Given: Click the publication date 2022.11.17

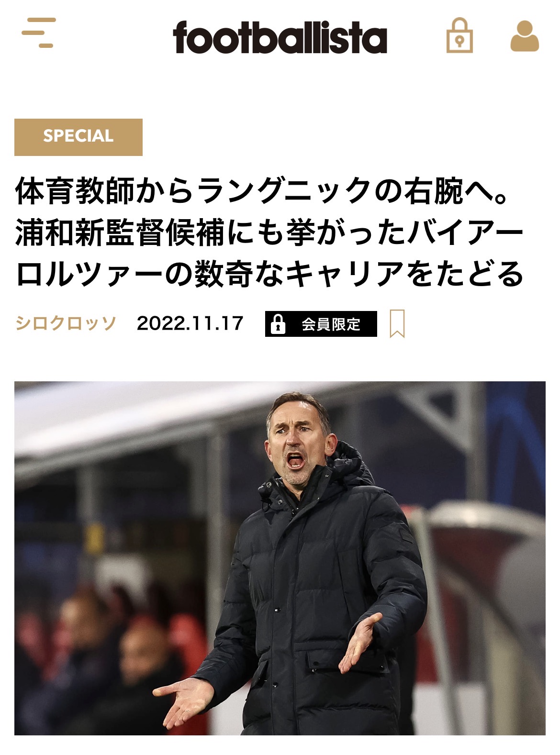Looking at the screenshot, I should coord(190,323).
